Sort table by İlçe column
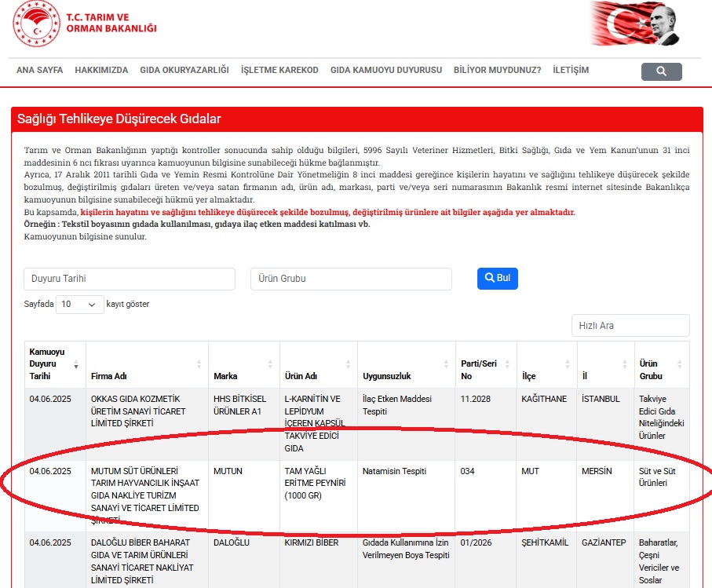Image resolution: width=712 pixels, height=588 pixels. click(567, 364)
